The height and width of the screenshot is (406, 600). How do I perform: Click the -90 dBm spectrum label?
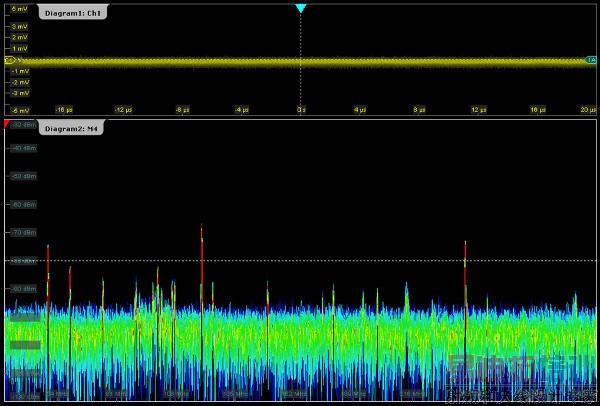click(x=23, y=289)
